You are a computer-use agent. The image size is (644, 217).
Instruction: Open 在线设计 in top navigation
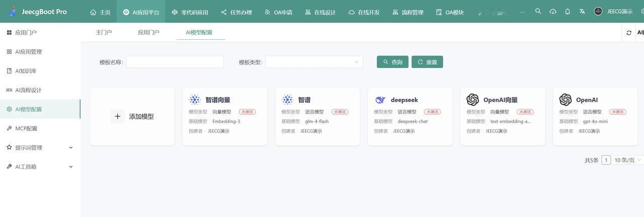(320, 12)
